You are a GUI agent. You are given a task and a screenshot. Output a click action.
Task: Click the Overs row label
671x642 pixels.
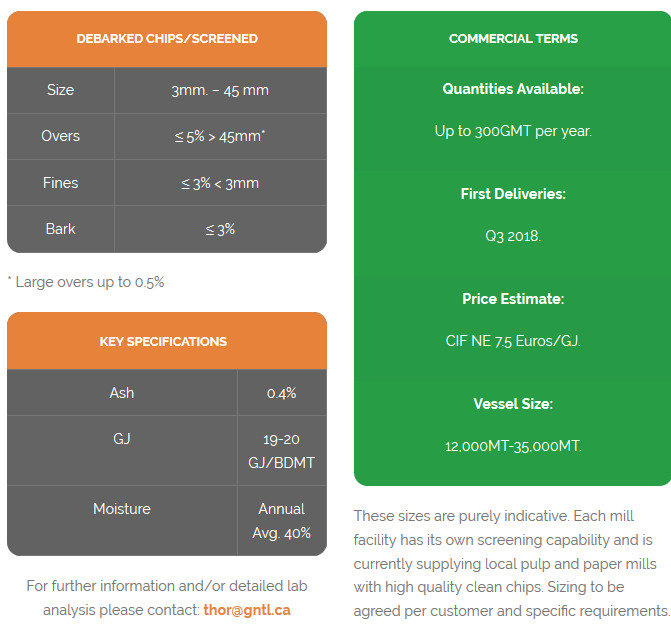click(61, 136)
